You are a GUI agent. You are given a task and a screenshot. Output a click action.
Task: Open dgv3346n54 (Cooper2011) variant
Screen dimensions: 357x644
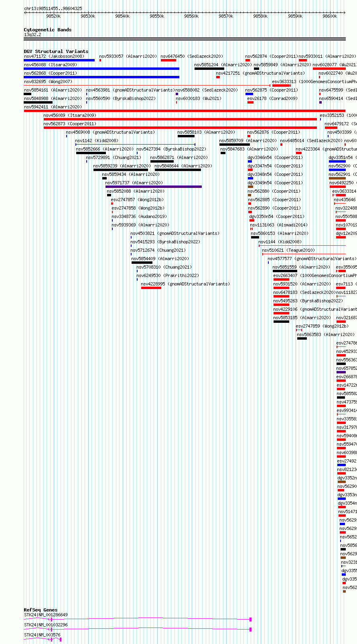275,157
